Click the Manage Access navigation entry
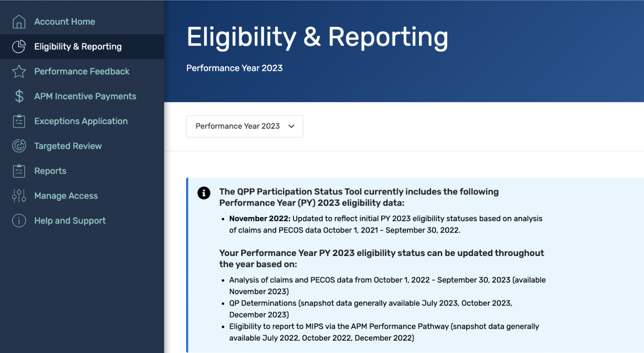The height and width of the screenshot is (353, 644). (x=66, y=195)
